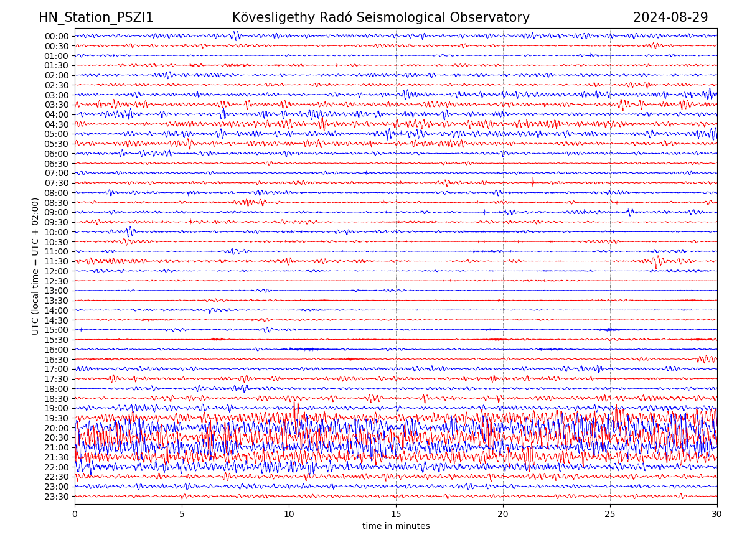Screen dimensions: 747x560
Task: Click the 30 minute tick label
Action: pyautogui.click(x=717, y=515)
